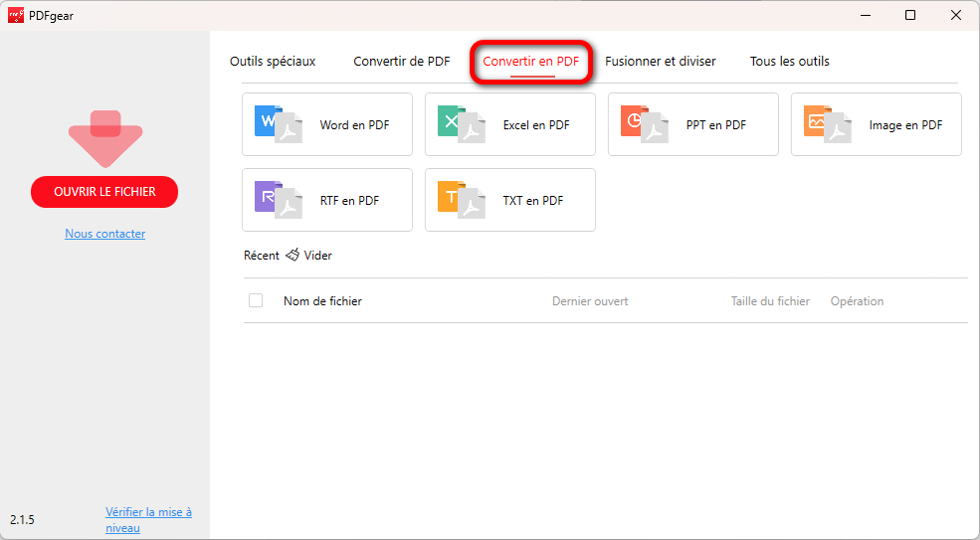
Task: Tick the select-all checkbox beside Nom de fichier
Action: click(256, 300)
